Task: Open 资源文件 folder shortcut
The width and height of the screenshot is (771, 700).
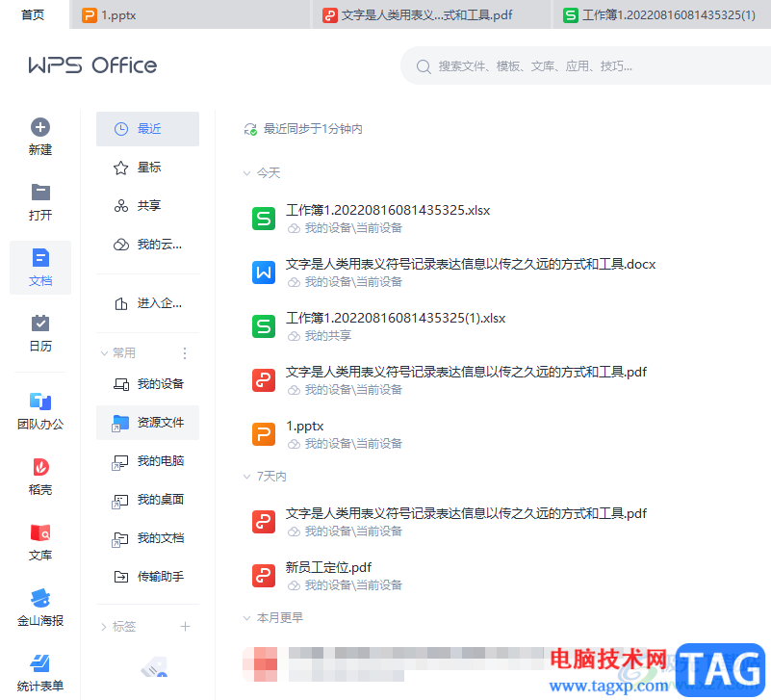Action: coord(147,423)
